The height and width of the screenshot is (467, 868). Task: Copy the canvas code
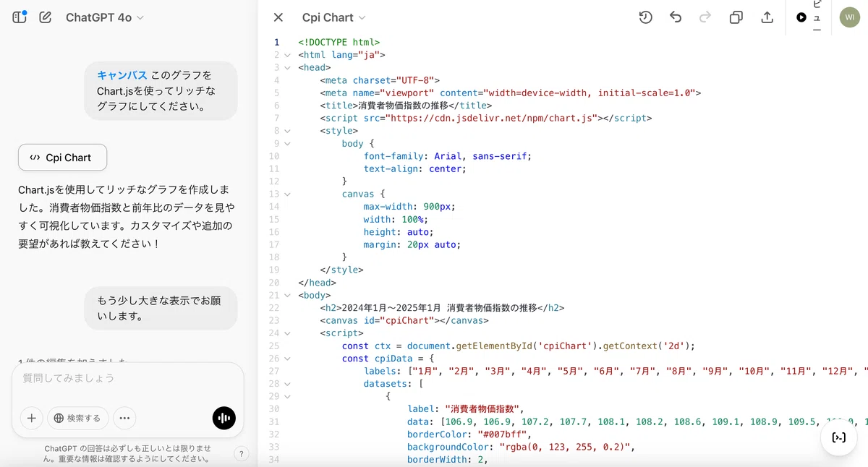(x=736, y=17)
